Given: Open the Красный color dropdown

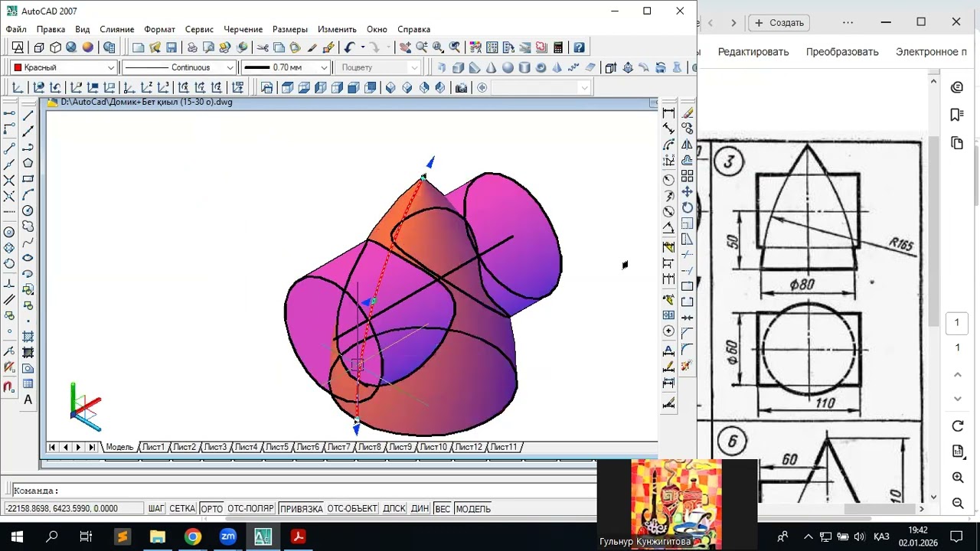Looking at the screenshot, I should pos(64,67).
